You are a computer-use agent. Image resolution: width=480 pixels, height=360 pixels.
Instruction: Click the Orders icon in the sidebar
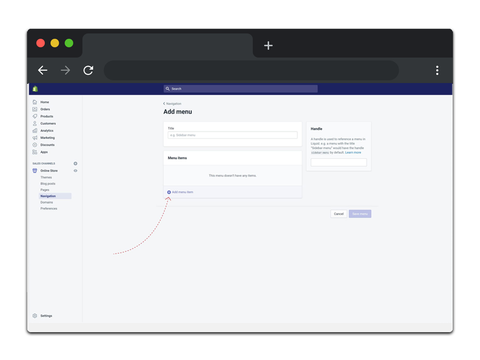(35, 109)
